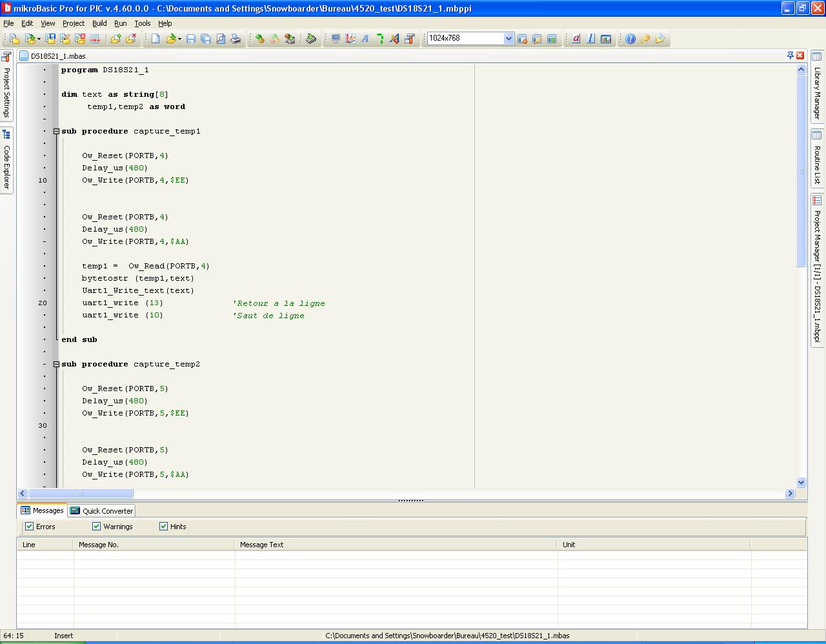Image resolution: width=826 pixels, height=644 pixels.
Task: Collapse the capture_temp2 procedure fold
Action: pos(56,364)
